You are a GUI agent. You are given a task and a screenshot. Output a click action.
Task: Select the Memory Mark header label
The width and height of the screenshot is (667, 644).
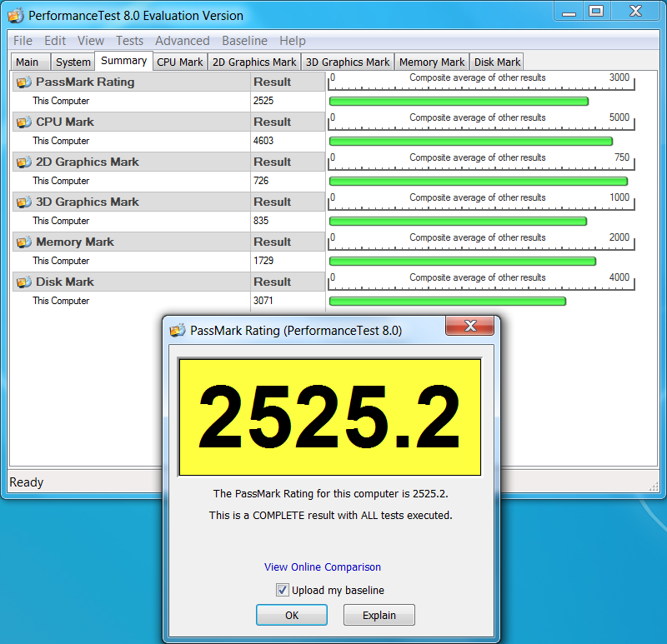pyautogui.click(x=75, y=242)
